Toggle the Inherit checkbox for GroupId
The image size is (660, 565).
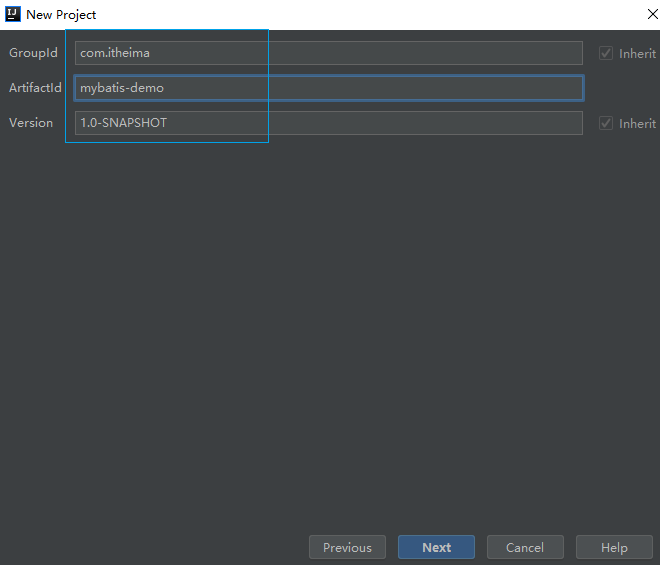606,53
